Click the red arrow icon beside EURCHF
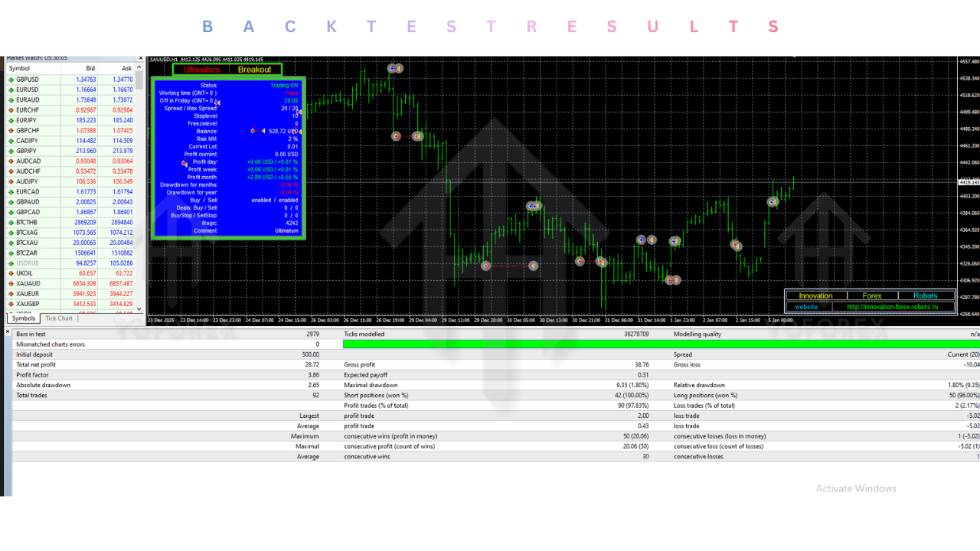This screenshot has height=551, width=980. tap(11, 110)
